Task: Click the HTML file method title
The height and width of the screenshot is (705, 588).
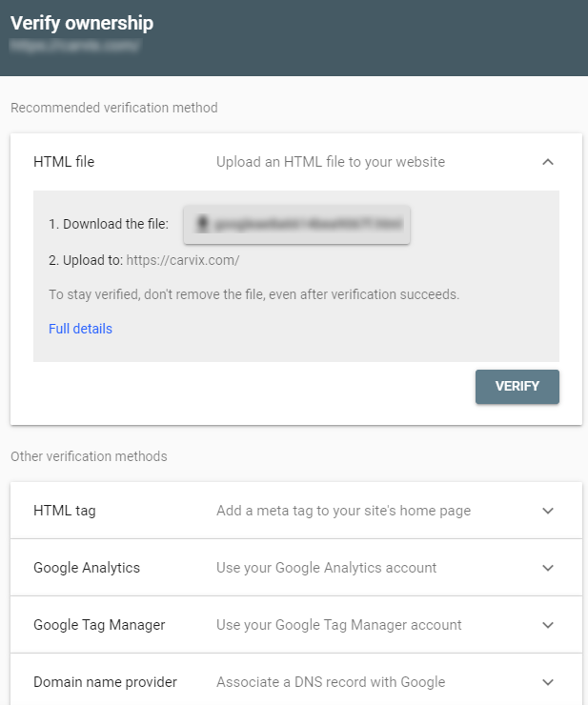Action: pos(64,162)
